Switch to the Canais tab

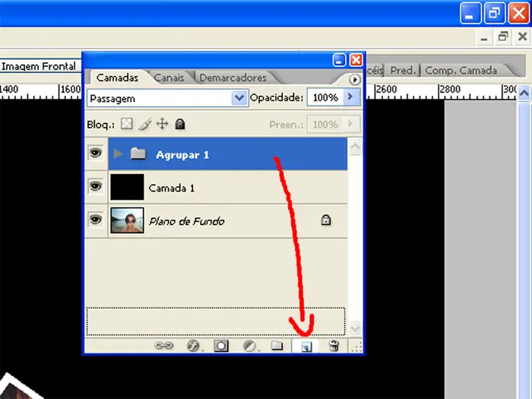click(169, 78)
